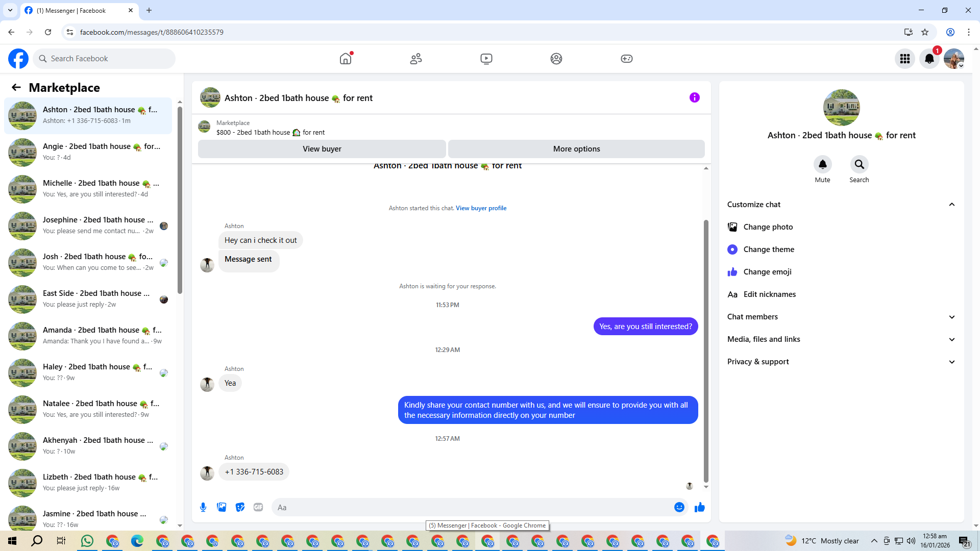This screenshot has height=551, width=980.
Task: Open Facebook notifications bell
Action: pyautogui.click(x=929, y=59)
